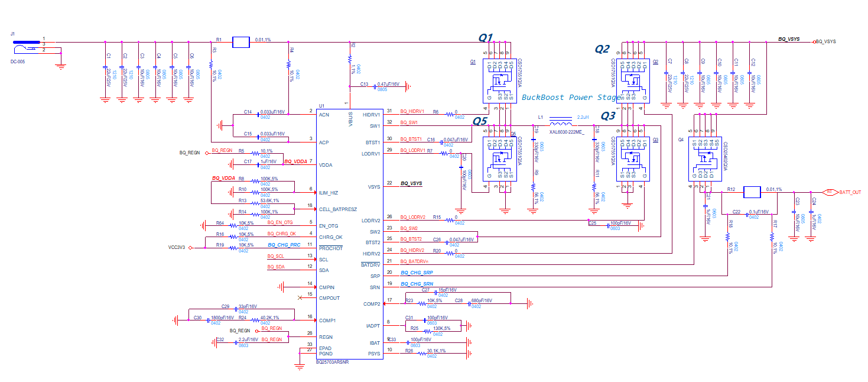Click the 'PROCHOT' pin name
The width and height of the screenshot is (868, 382).
tap(330, 248)
